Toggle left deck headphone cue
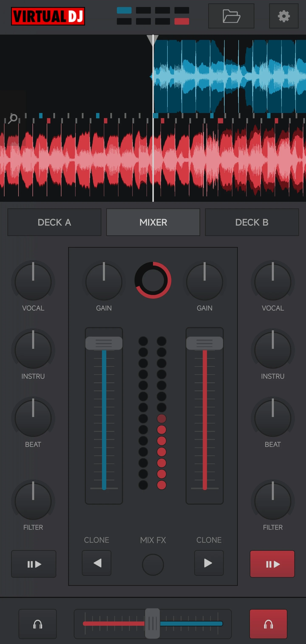Viewport: 306px width, 644px height. click(38, 624)
